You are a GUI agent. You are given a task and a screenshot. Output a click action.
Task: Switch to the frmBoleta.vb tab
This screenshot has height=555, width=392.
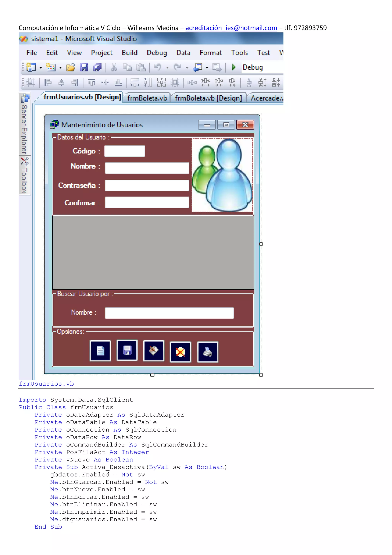click(147, 98)
